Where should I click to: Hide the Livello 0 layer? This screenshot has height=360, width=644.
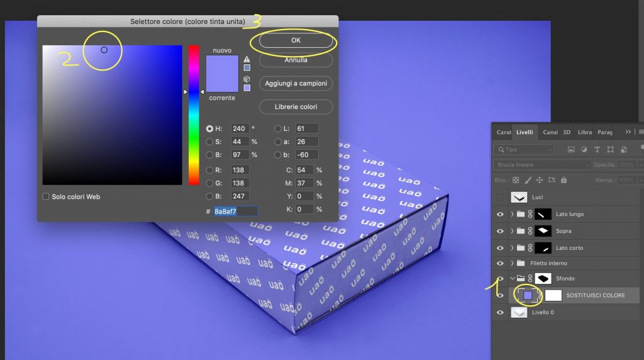500,312
